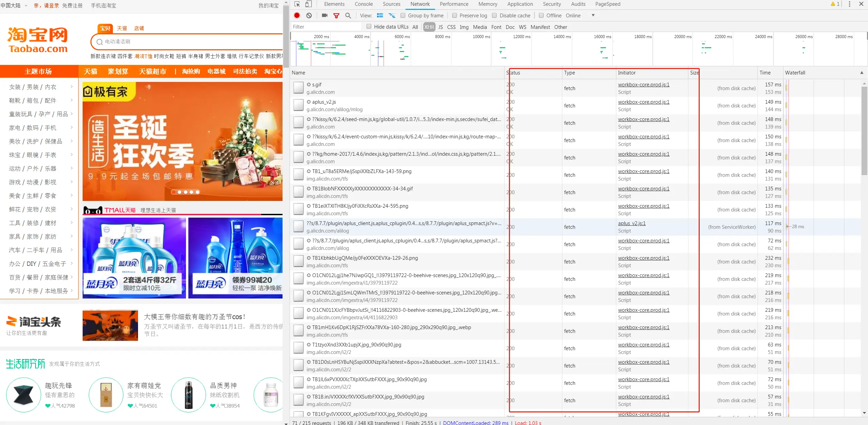Screen dimensions: 868x425
Task: Clear the network log
Action: (309, 15)
